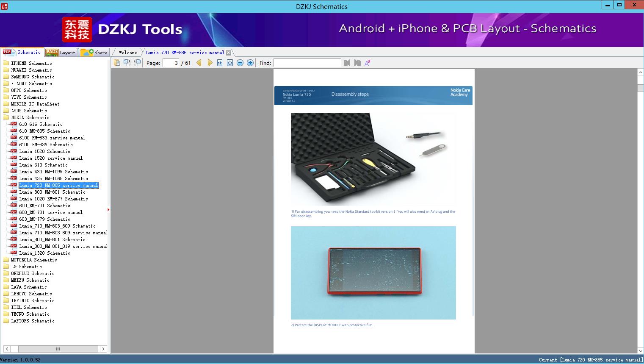This screenshot has height=364, width=644.
Task: Click the folder icon beside LAVA Schematic
Action: click(x=6, y=287)
